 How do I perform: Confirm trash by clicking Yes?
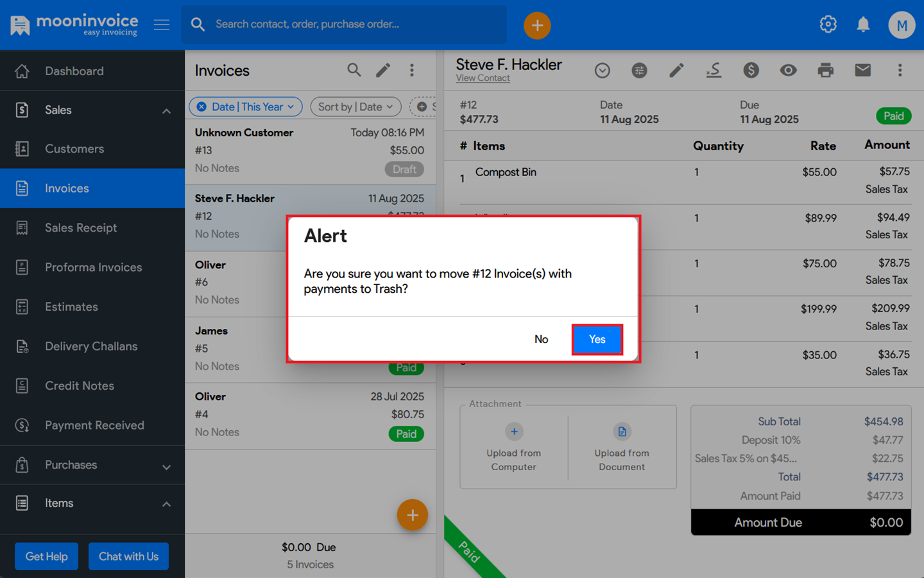[597, 339]
